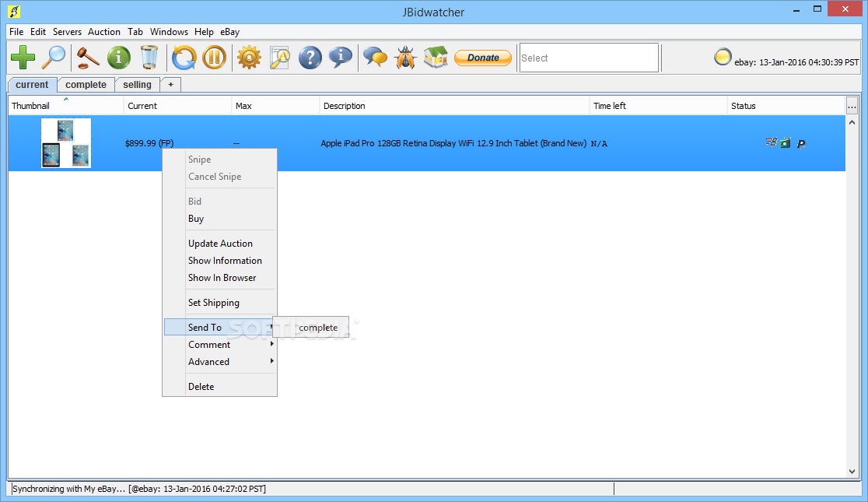Click the orange bug Report icon
Screen dimensions: 868x502
pos(406,58)
